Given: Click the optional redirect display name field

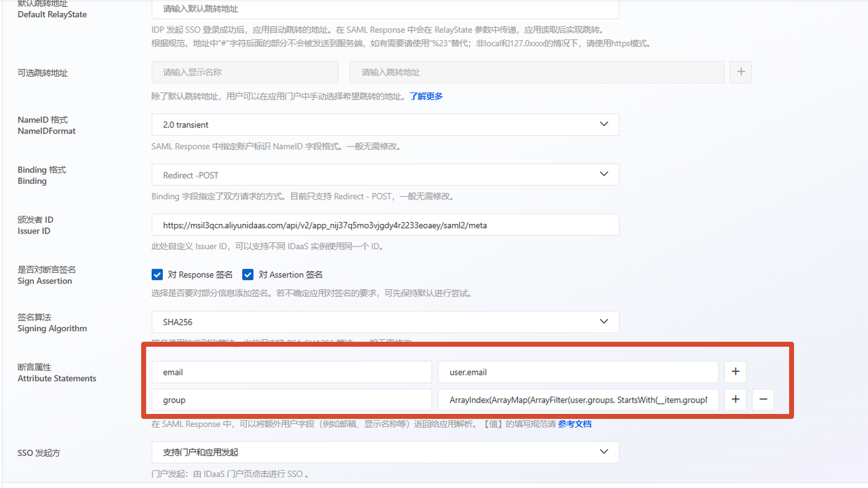Looking at the screenshot, I should [x=245, y=72].
